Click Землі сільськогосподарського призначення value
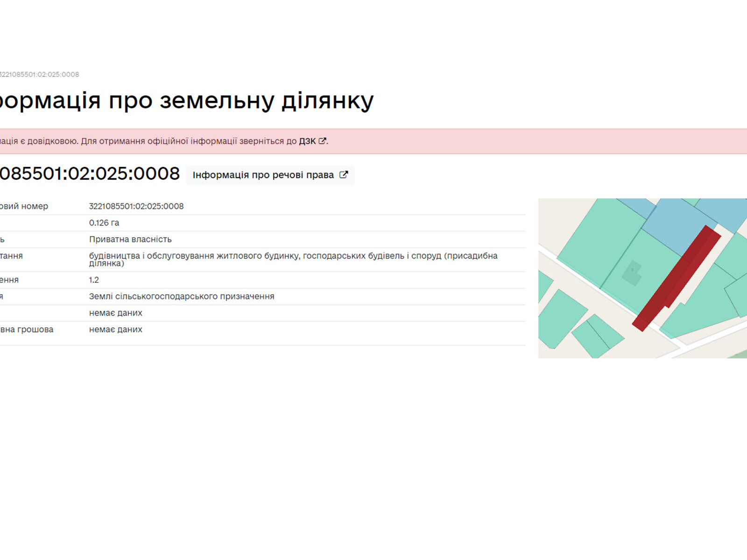 coord(182,296)
